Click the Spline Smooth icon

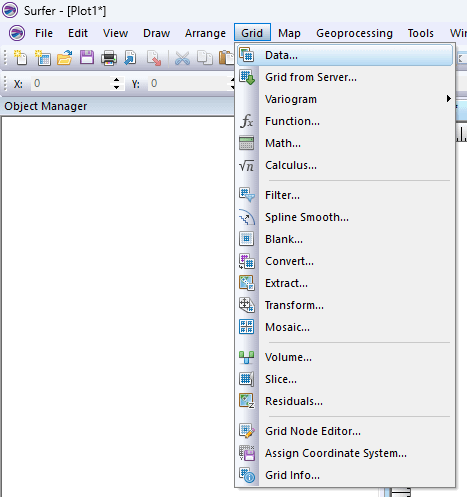(x=247, y=217)
